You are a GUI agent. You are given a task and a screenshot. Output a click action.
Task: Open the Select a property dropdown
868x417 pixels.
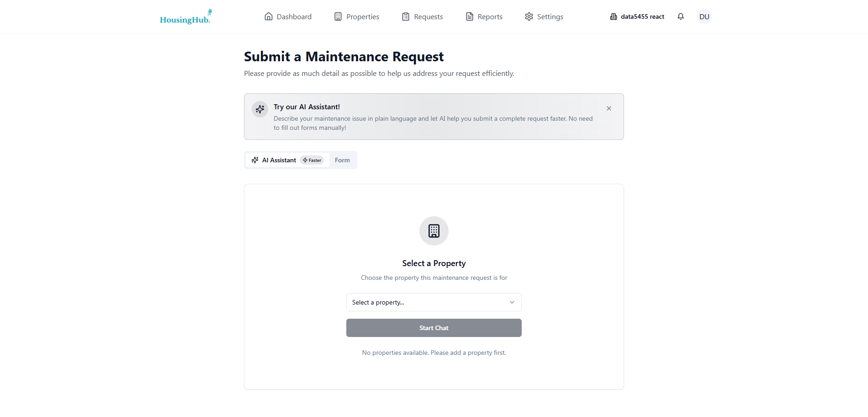coord(434,302)
